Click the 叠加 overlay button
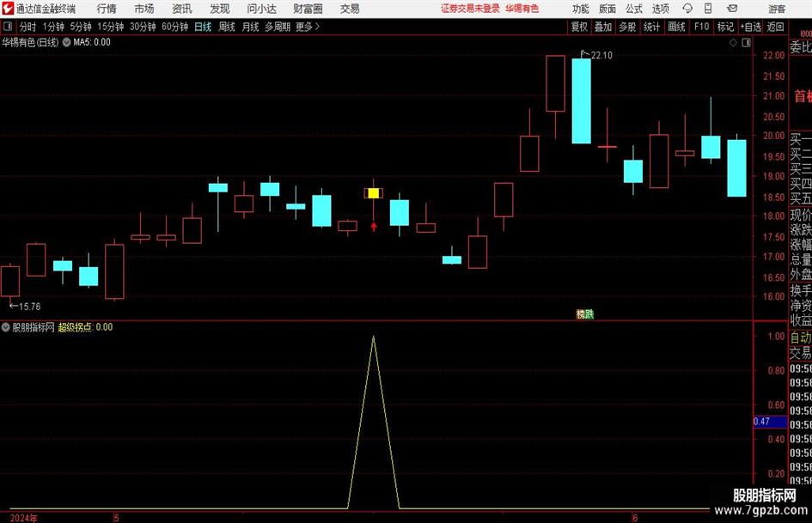Image resolution: width=812 pixels, height=523 pixels. pos(603,27)
